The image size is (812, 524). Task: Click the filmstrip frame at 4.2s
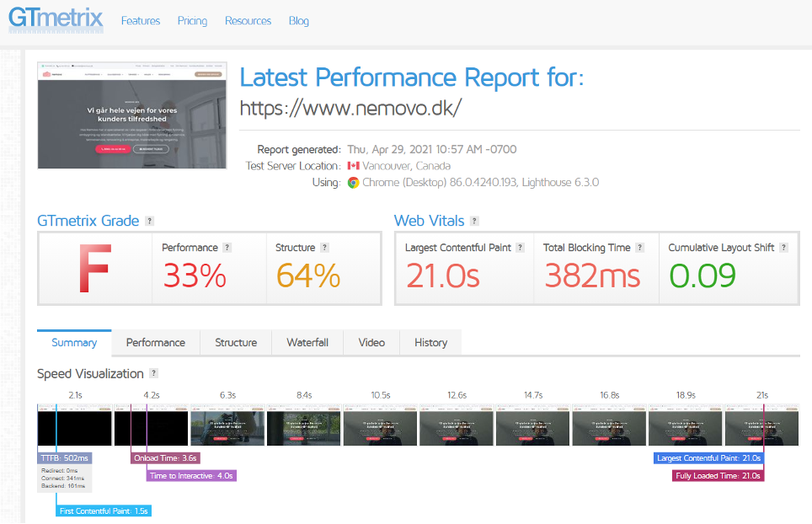point(152,425)
